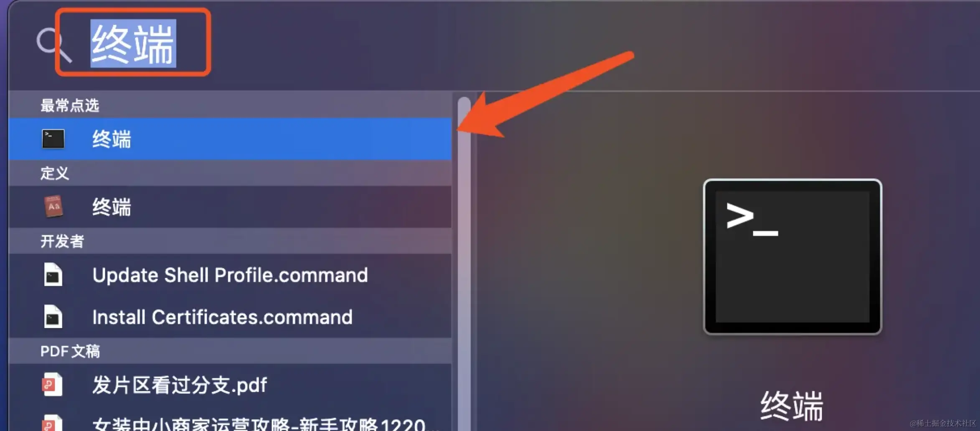Click the Update Shell Profile.command file icon
Image resolution: width=980 pixels, height=431 pixels.
(53, 275)
